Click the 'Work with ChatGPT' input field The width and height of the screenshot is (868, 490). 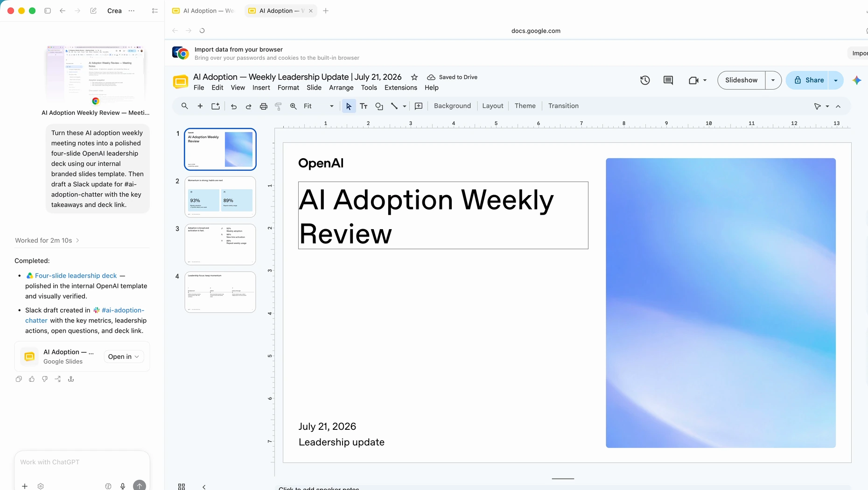click(82, 462)
